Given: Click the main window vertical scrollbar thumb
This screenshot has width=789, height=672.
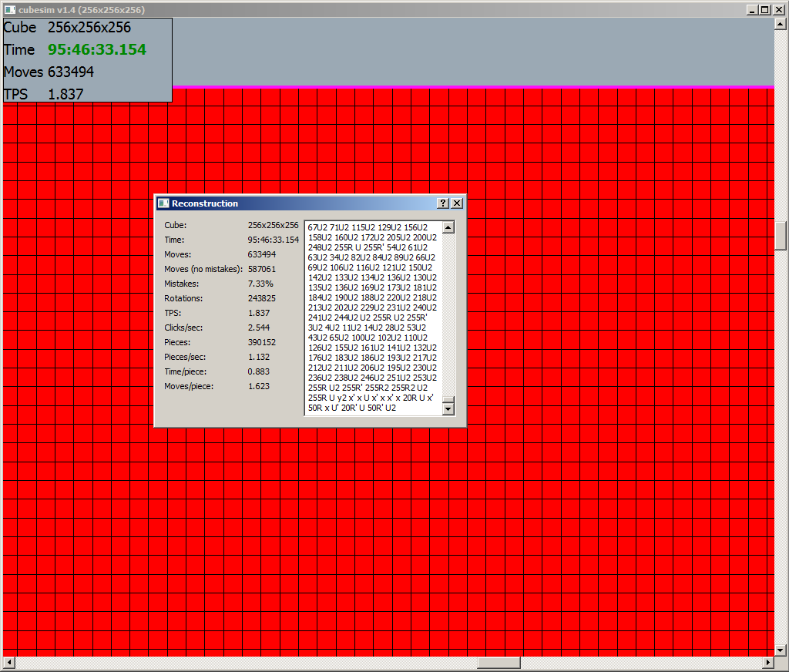Looking at the screenshot, I should pyautogui.click(x=781, y=236).
